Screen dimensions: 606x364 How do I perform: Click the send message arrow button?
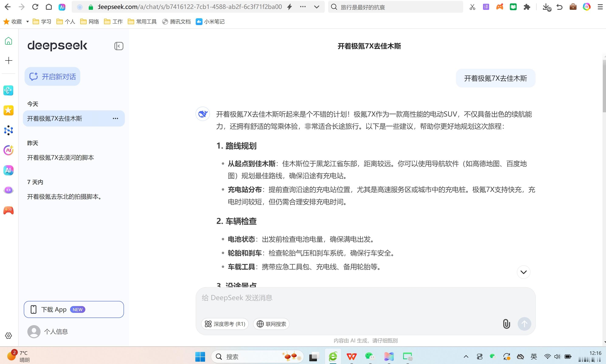pos(524,324)
